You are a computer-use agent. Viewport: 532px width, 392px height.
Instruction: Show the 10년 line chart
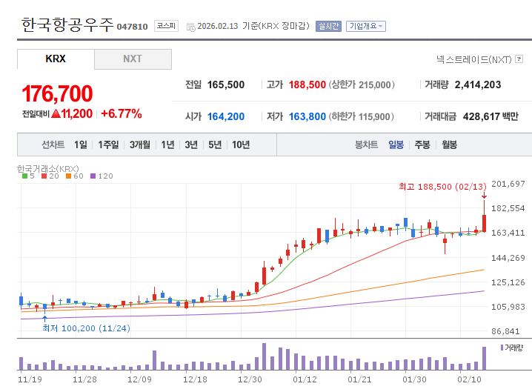[241, 145]
